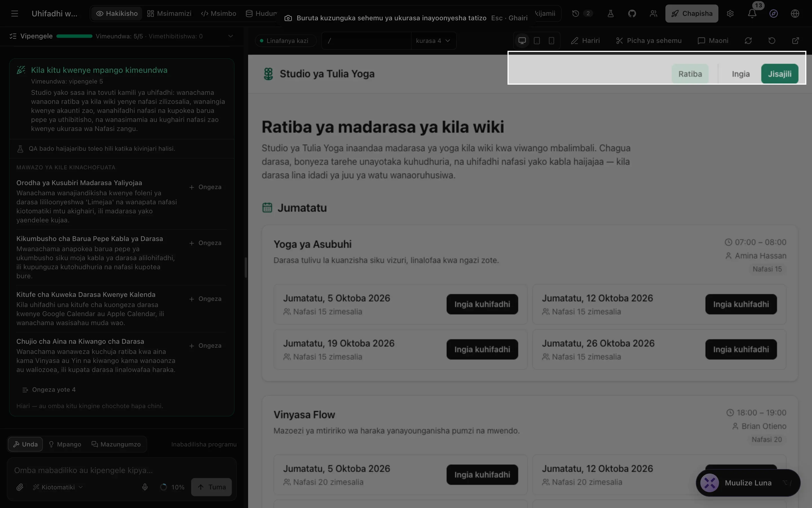The width and height of the screenshot is (812, 508).
Task: Click the Chapisha publish button
Action: point(692,14)
